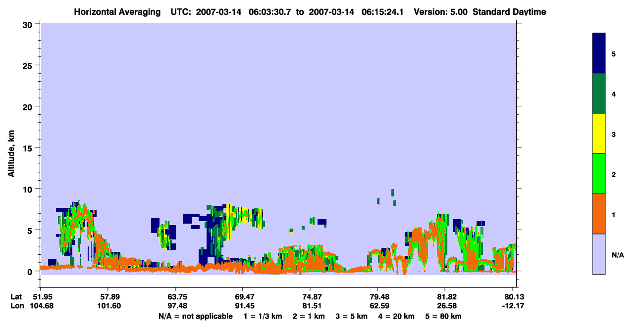644x330 pixels.
Task: Click the dark green colorbar segment labeled 4
Action: [599, 94]
